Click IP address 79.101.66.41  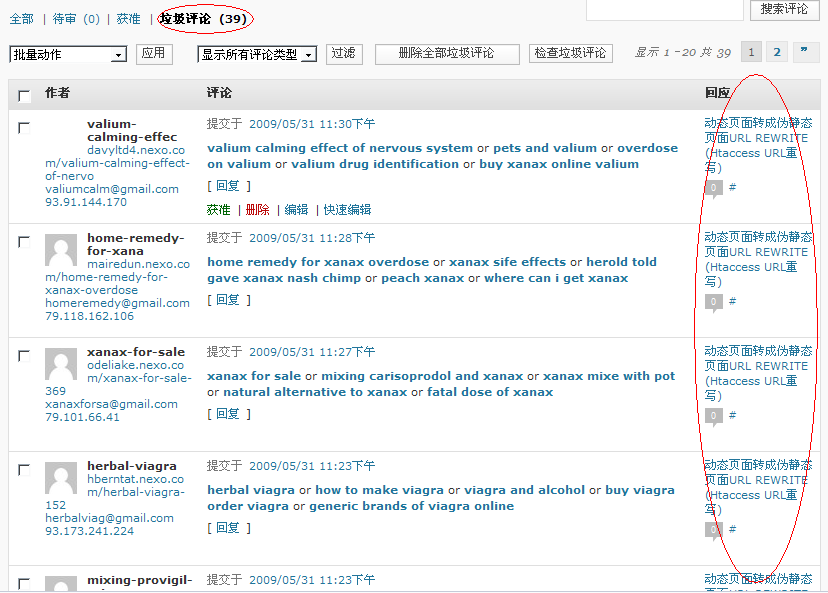click(82, 417)
